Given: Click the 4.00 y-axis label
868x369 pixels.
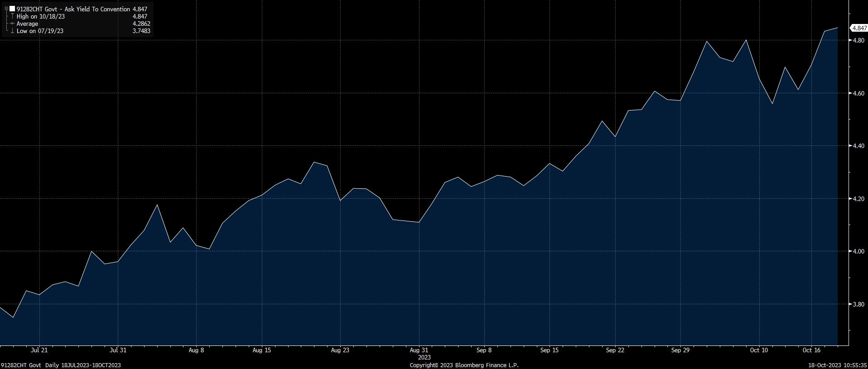Looking at the screenshot, I should pyautogui.click(x=858, y=251).
